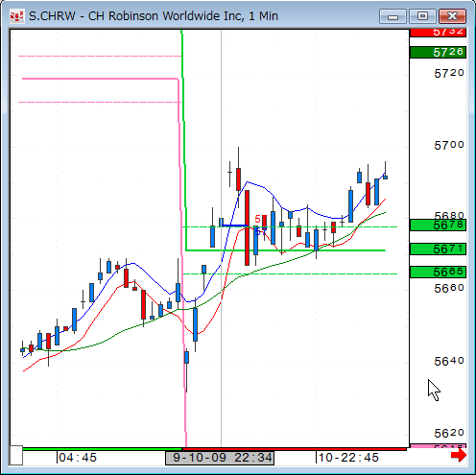This screenshot has width=476, height=475.
Task: Maximize the S.CHRW chart window
Action: (422, 16)
